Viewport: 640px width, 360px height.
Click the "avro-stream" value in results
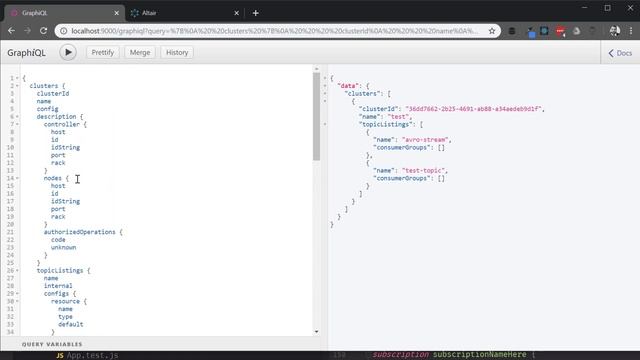[x=425, y=140]
